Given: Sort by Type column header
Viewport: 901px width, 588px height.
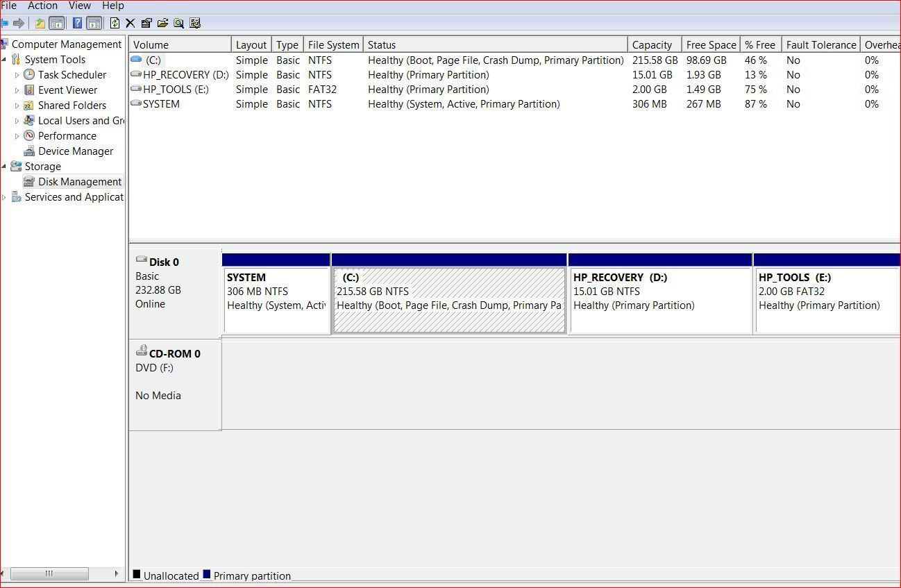Looking at the screenshot, I should [x=287, y=44].
